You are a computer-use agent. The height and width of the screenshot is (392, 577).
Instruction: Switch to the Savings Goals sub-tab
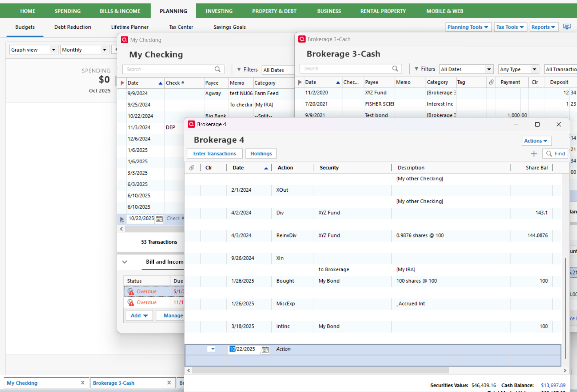pos(230,27)
